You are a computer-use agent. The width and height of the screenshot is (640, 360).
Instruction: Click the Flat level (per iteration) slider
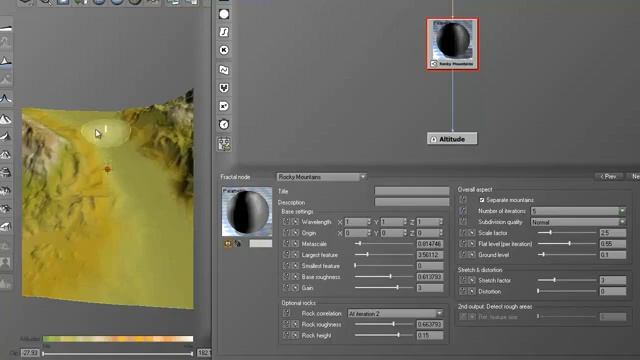click(x=567, y=244)
